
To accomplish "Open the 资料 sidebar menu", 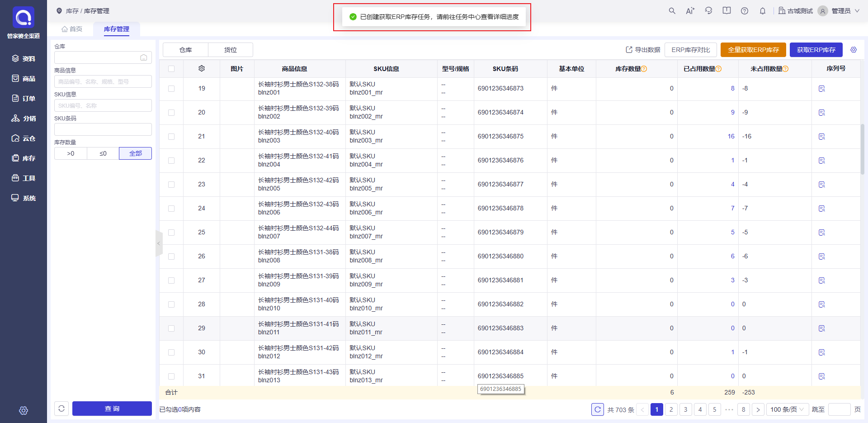I will (x=24, y=58).
